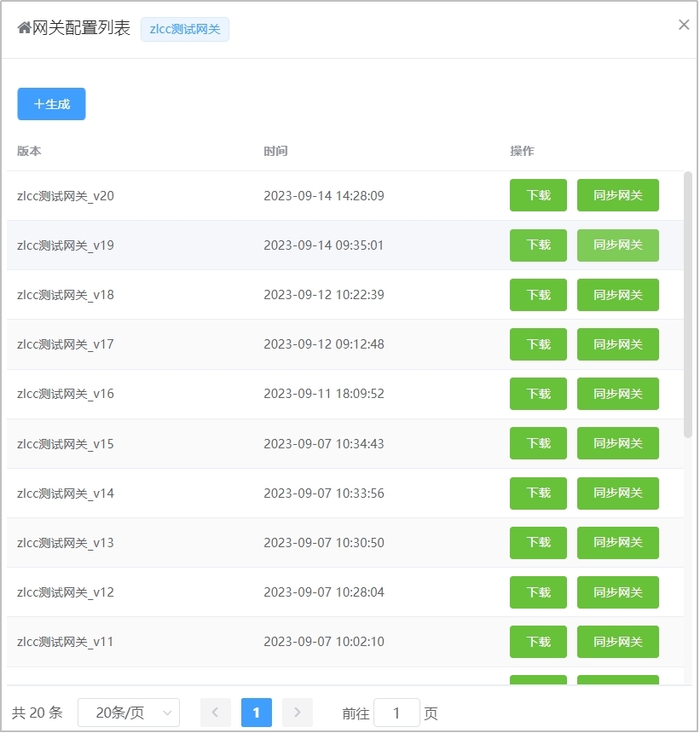Download the v14 configuration
Screen dimensions: 700x733
pyautogui.click(x=538, y=493)
